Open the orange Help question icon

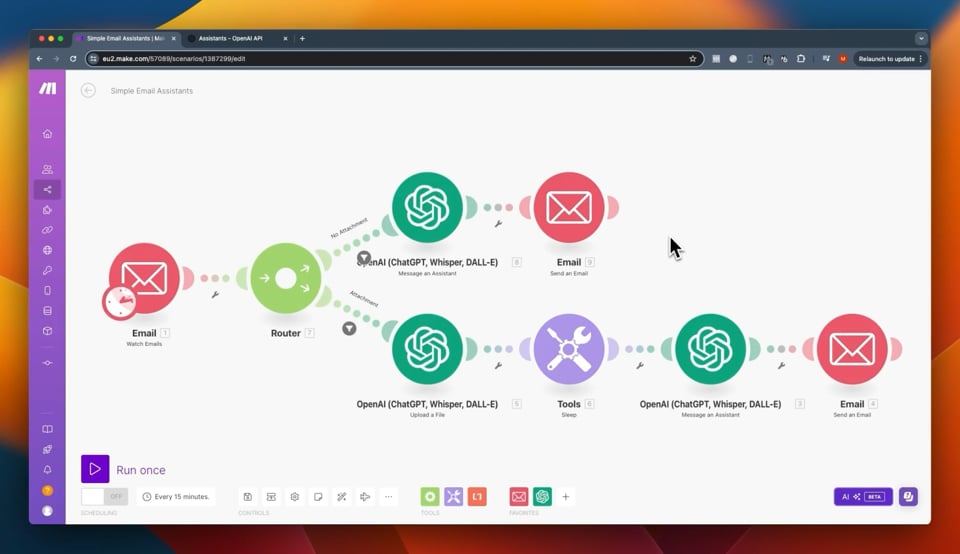(47, 490)
